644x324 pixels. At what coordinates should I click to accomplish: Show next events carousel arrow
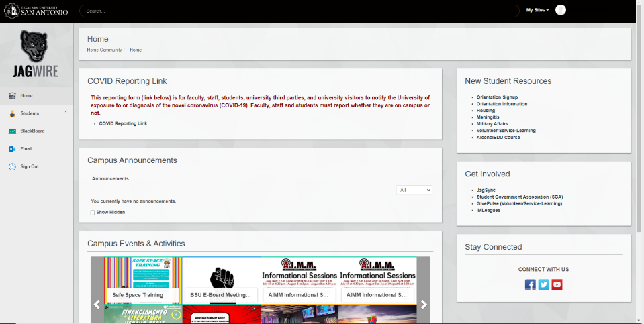pos(424,305)
